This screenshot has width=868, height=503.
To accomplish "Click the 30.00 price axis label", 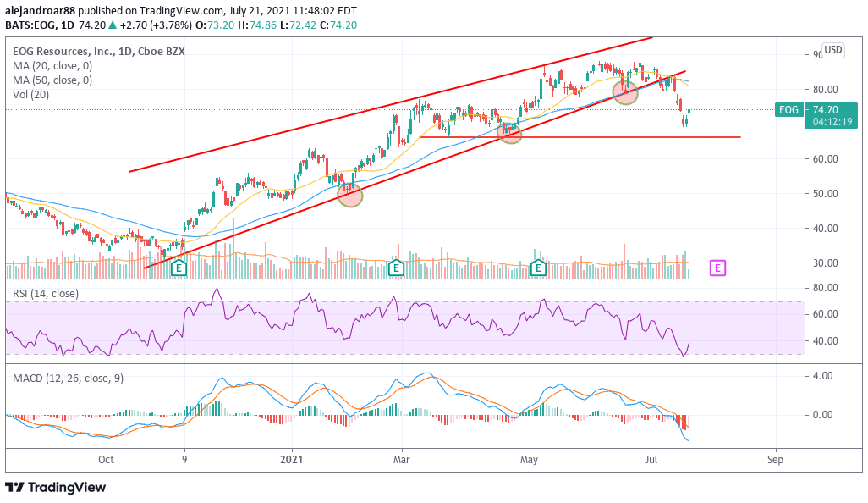I will [825, 263].
